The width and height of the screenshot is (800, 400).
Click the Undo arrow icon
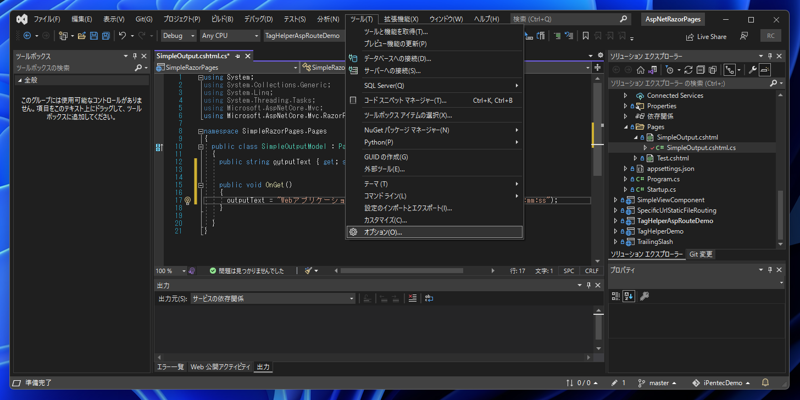click(122, 36)
